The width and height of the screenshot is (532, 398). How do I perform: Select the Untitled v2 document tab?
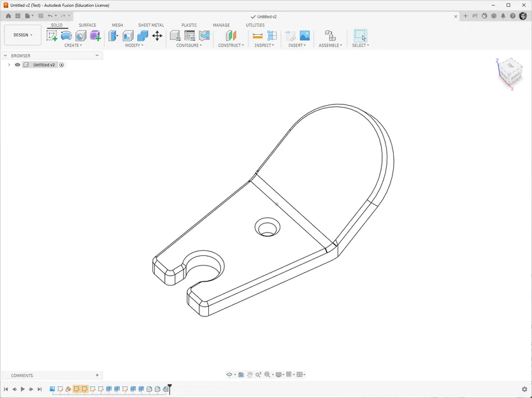click(264, 17)
